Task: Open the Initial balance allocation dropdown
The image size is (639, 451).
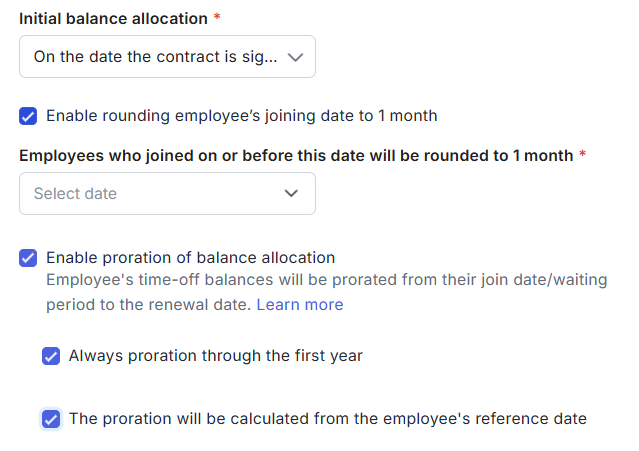Action: click(167, 57)
